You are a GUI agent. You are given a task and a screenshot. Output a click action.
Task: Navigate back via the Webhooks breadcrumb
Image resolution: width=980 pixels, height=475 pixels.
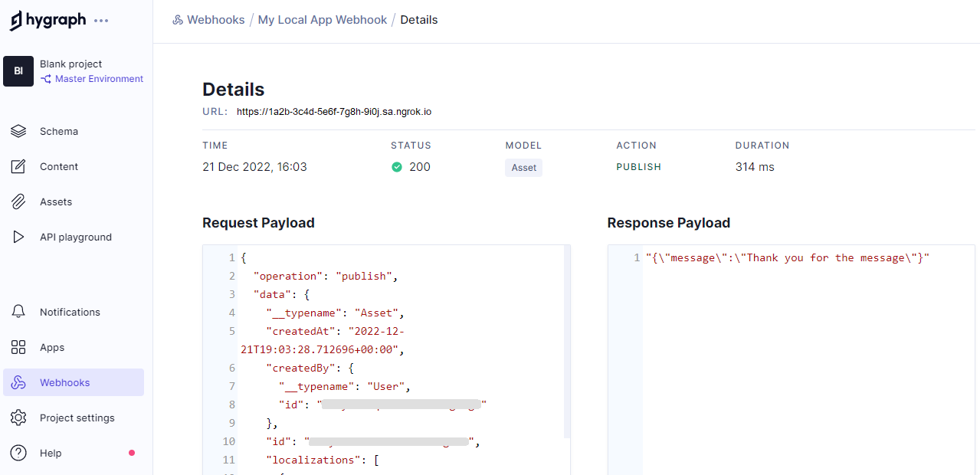(215, 19)
